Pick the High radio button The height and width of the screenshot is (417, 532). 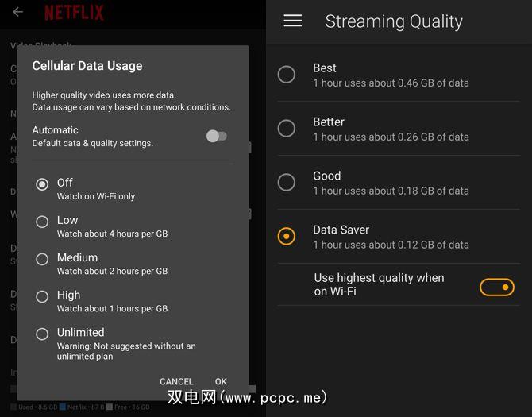[x=42, y=296]
